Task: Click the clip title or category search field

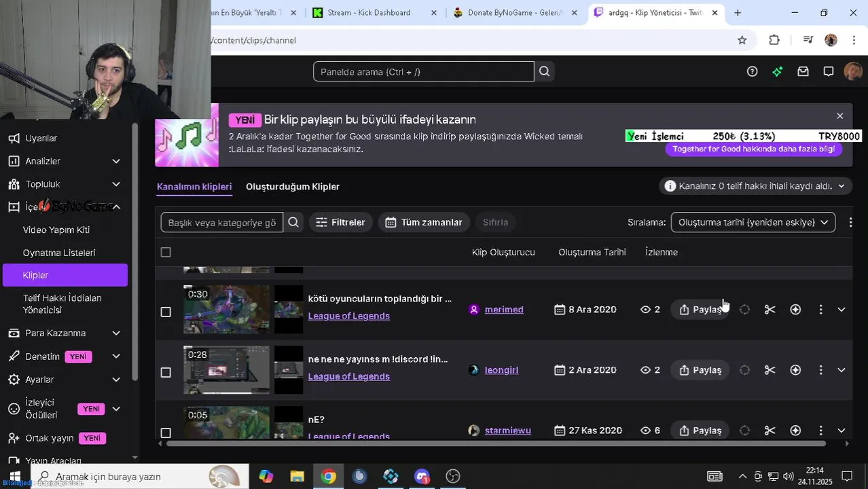Action: pyautogui.click(x=222, y=222)
